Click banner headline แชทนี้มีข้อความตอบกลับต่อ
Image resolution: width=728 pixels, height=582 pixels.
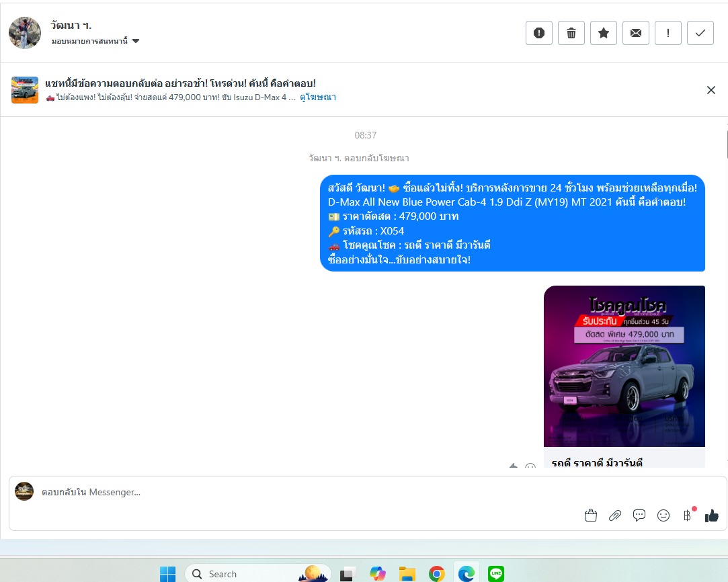click(x=180, y=83)
